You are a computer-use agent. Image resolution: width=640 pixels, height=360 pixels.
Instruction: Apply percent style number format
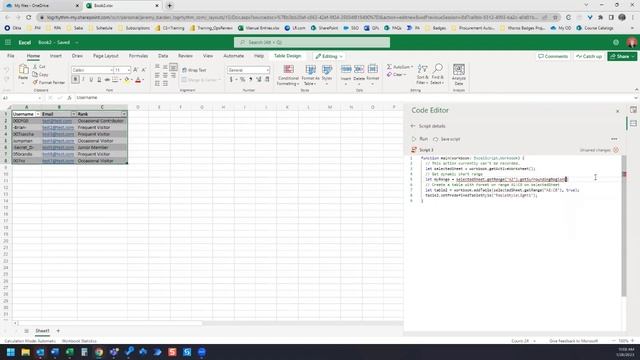click(243, 80)
